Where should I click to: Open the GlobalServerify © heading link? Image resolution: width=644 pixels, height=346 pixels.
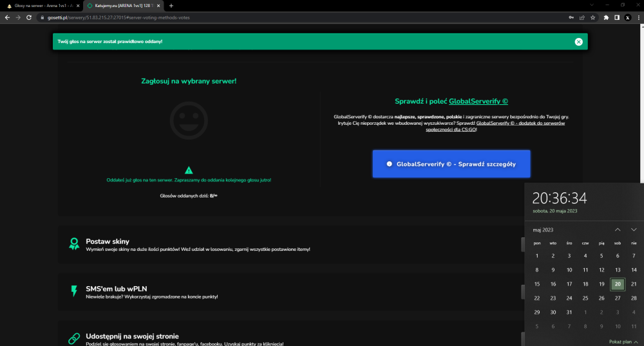478,101
